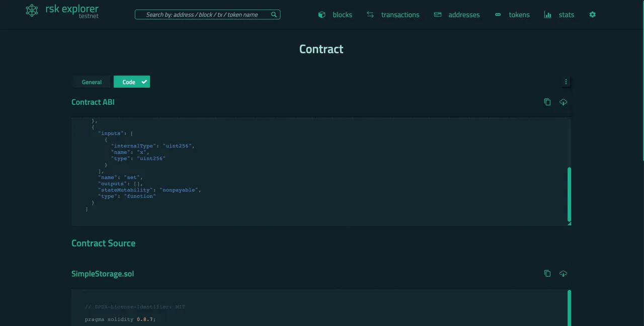Image resolution: width=644 pixels, height=326 pixels.
Task: Click the "Contract Source" heading
Action: click(x=103, y=243)
